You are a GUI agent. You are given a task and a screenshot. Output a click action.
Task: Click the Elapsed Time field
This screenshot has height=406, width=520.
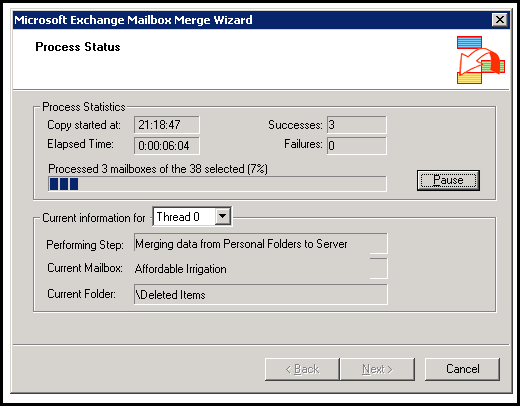click(x=167, y=146)
